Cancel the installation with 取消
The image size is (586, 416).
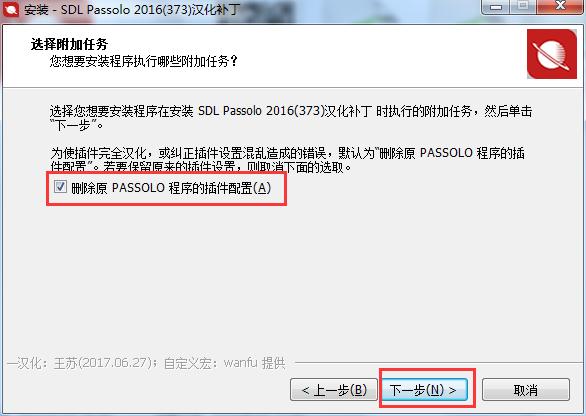click(x=526, y=390)
